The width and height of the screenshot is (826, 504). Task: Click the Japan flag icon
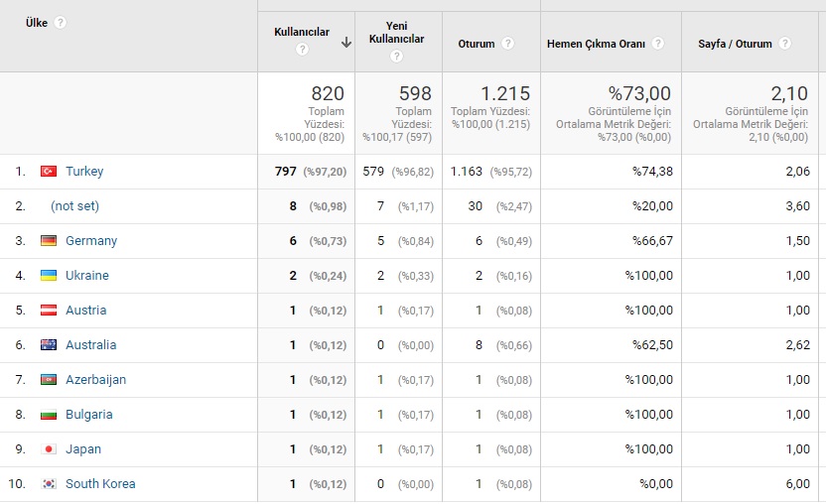49,449
